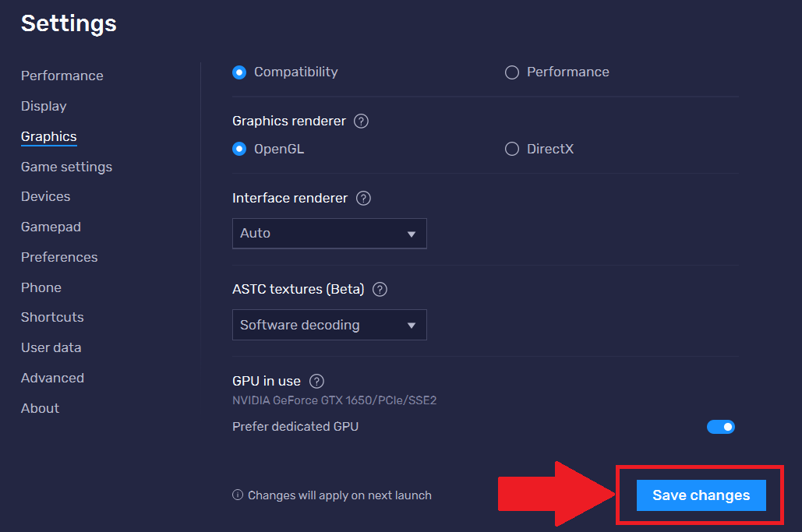802x532 pixels.
Task: Select Preferences from the sidebar
Action: 59,257
